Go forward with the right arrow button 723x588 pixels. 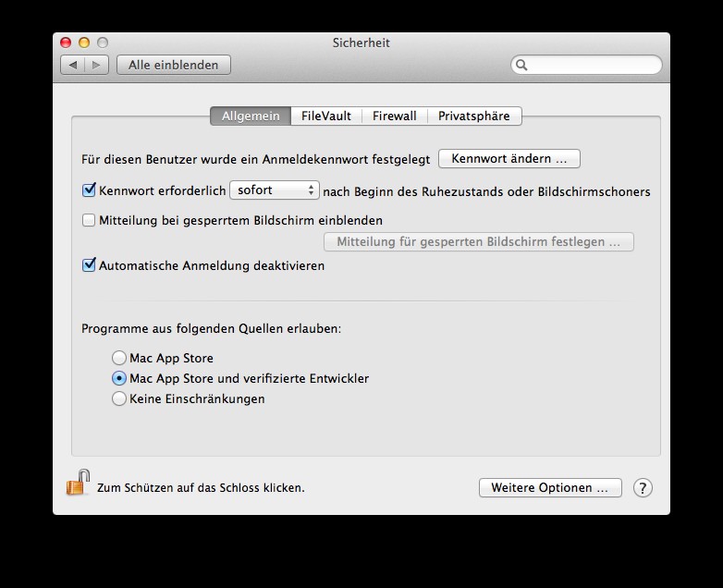point(98,65)
